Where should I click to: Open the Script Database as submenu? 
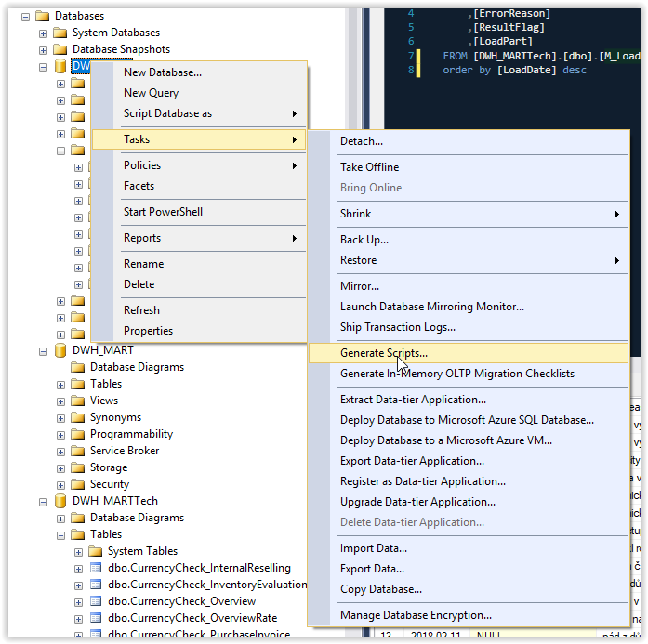coord(199,113)
